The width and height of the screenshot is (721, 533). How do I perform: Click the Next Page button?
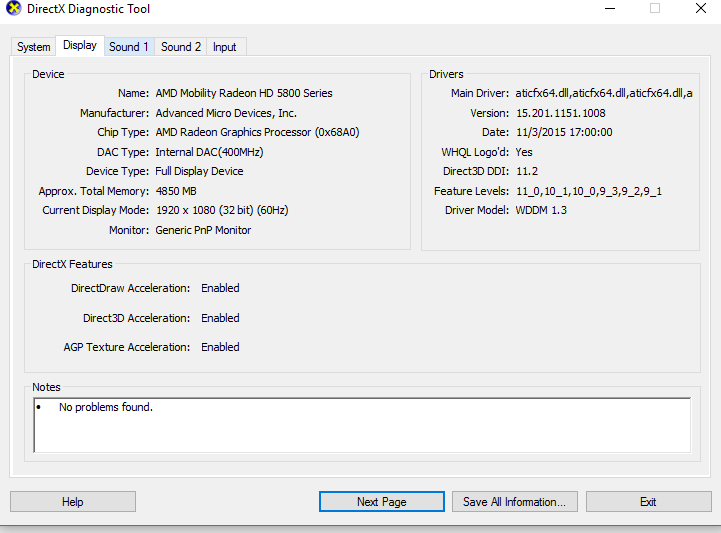[382, 502]
